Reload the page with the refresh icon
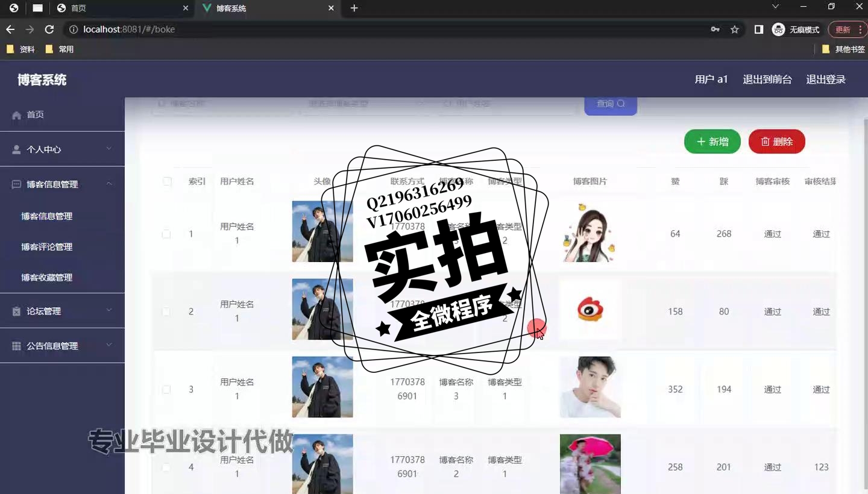Image resolution: width=868 pixels, height=494 pixels. [x=49, y=30]
